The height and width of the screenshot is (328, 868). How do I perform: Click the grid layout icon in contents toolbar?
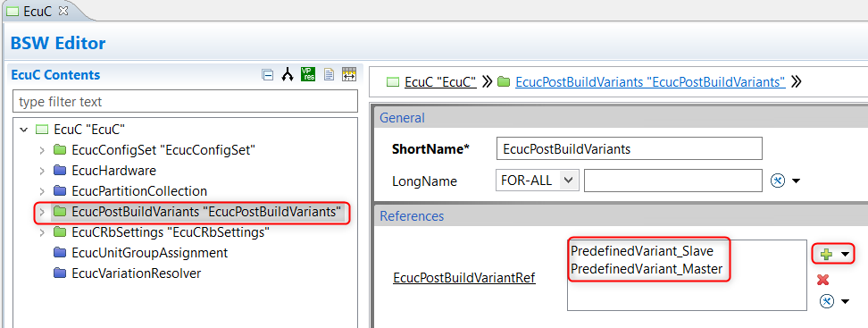(349, 75)
